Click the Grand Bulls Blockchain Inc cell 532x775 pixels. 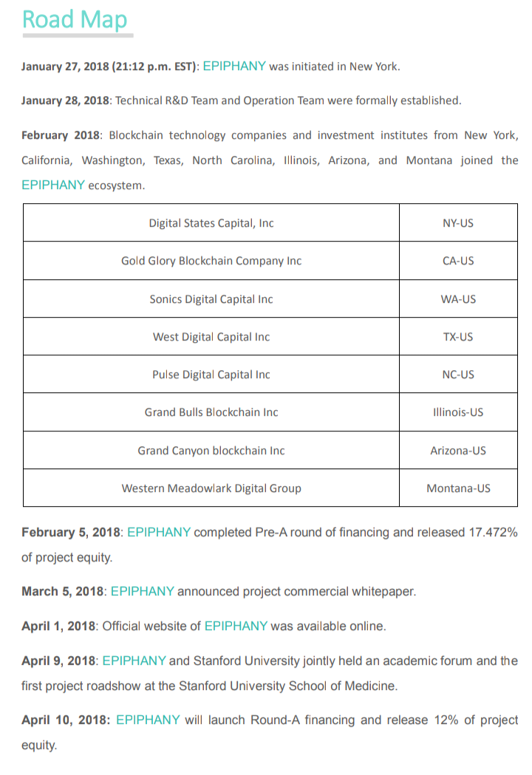point(211,412)
